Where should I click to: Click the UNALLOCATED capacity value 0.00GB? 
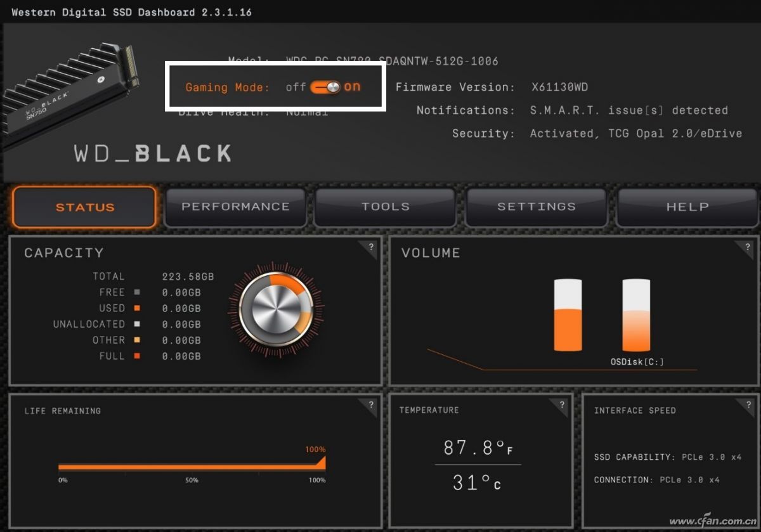pos(181,324)
